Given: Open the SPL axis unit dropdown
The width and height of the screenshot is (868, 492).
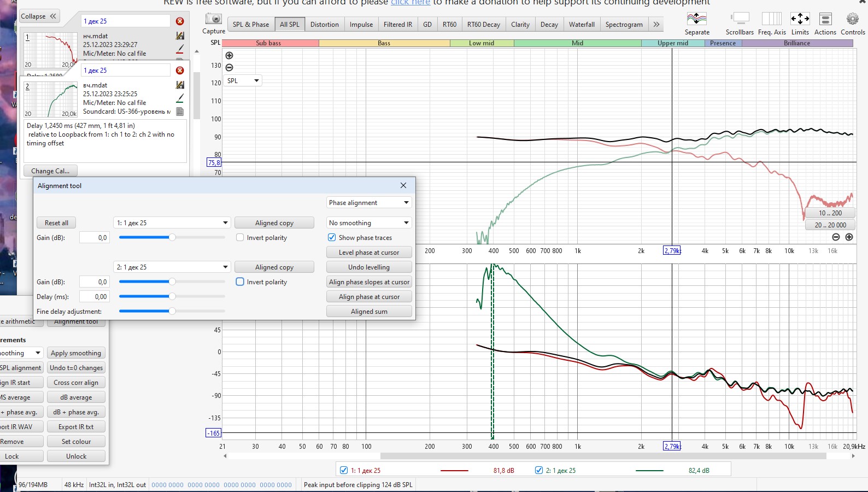Looking at the screenshot, I should point(243,81).
